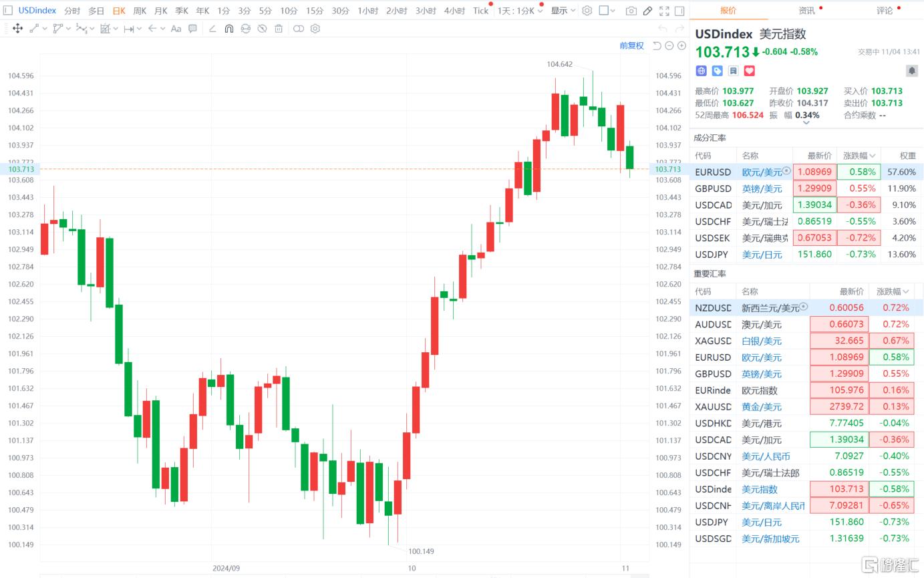Image resolution: width=924 pixels, height=578 pixels.
Task: Open the 评论 comments tab
Action: point(885,11)
